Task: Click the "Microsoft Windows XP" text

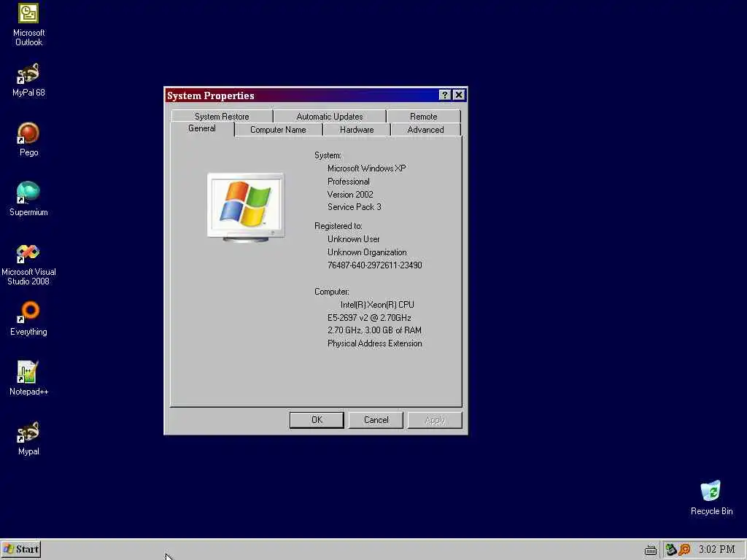Action: click(x=366, y=168)
